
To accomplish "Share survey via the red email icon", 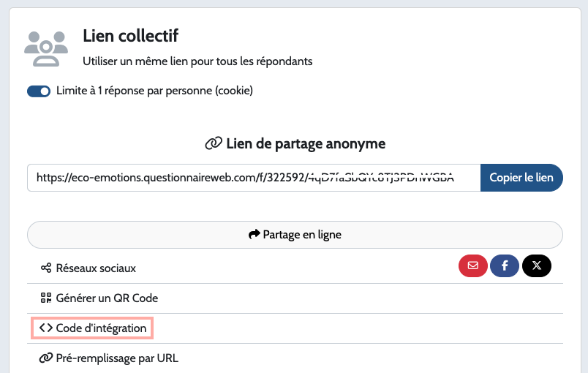I will pyautogui.click(x=473, y=265).
